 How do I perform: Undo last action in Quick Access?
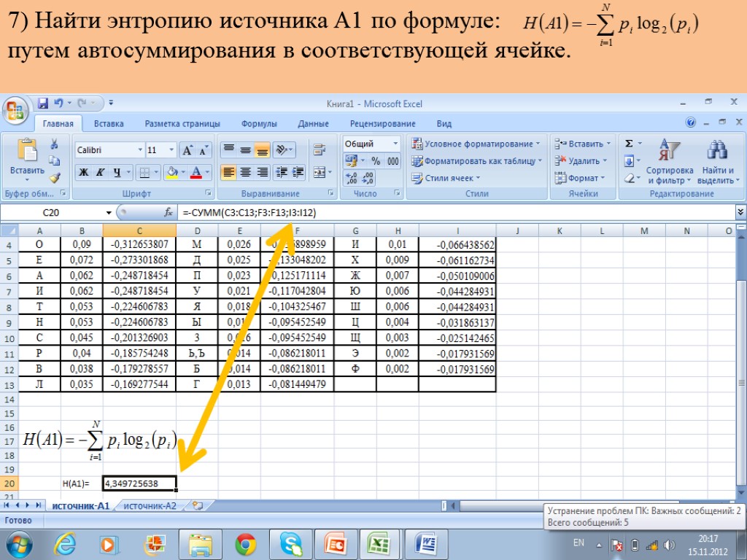click(x=58, y=103)
